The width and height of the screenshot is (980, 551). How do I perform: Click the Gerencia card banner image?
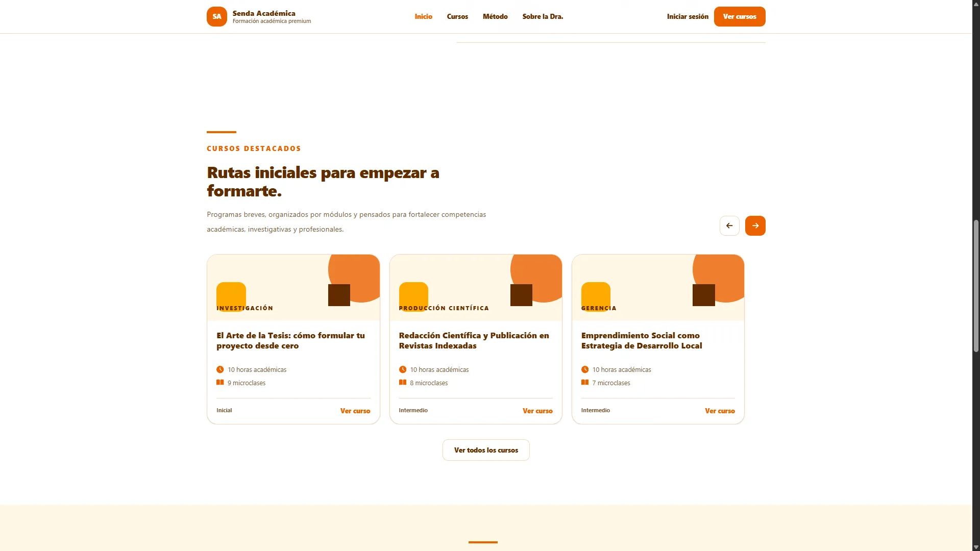pos(658,288)
